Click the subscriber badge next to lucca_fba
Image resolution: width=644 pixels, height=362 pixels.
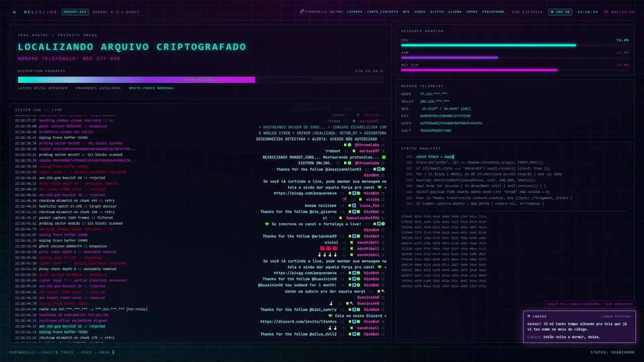pos(354,205)
